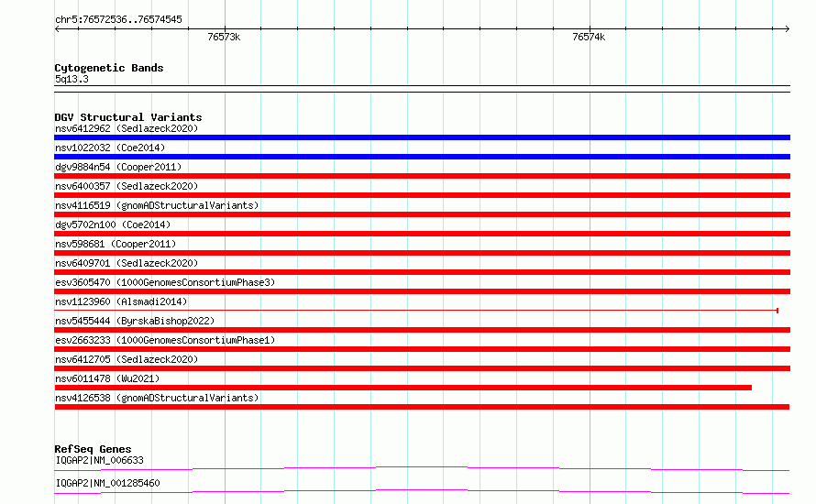Select the Cytogenetic Bands track title
The height and width of the screenshot is (504, 816).
click(109, 68)
